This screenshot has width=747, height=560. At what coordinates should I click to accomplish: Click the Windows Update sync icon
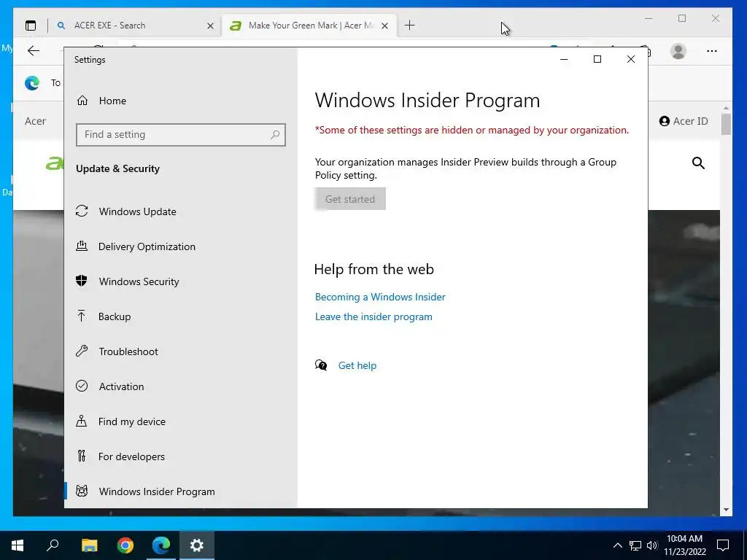[82, 211]
